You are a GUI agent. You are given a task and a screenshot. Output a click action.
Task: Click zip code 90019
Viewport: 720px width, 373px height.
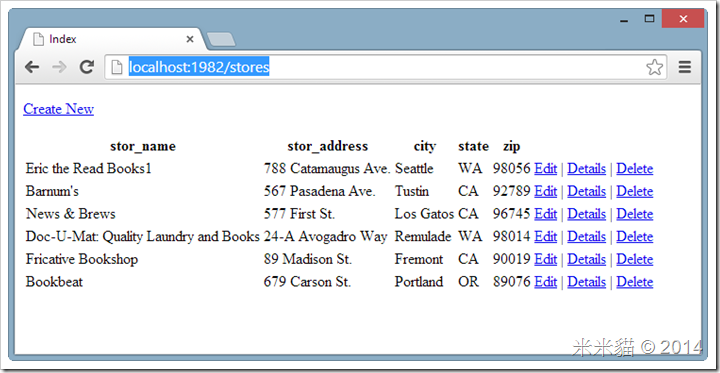(512, 259)
